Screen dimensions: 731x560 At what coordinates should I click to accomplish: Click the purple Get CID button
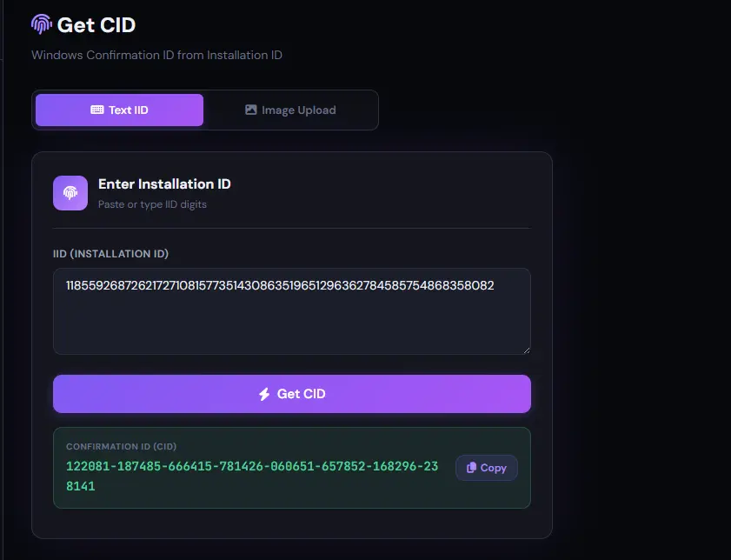[x=292, y=394]
